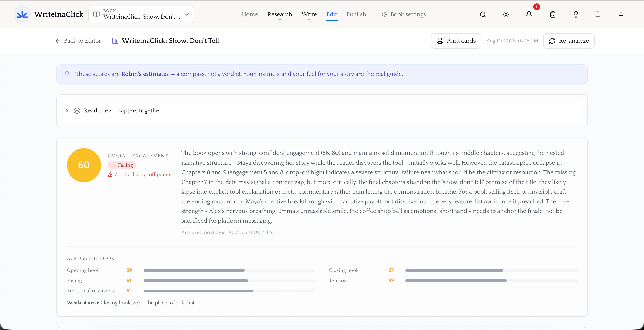The image size is (644, 330).
Task: Open the lightbulb ideas icon in header
Action: tap(576, 14)
